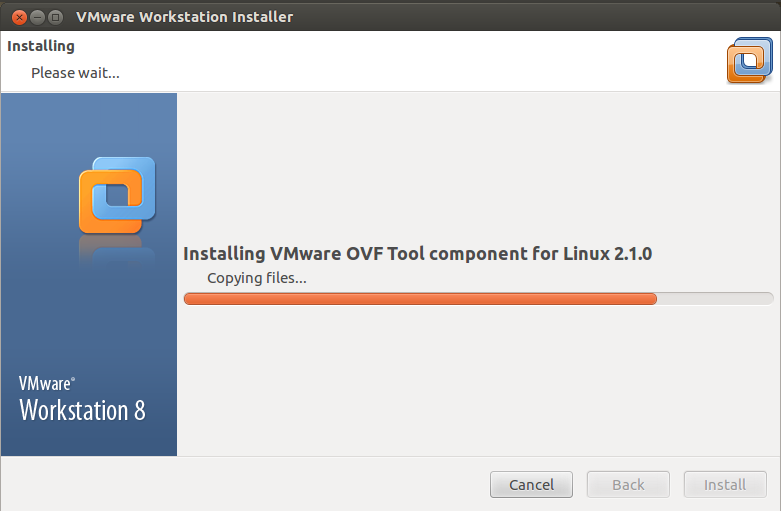
Task: Select the bold "Installing" header label
Action: pyautogui.click(x=41, y=46)
